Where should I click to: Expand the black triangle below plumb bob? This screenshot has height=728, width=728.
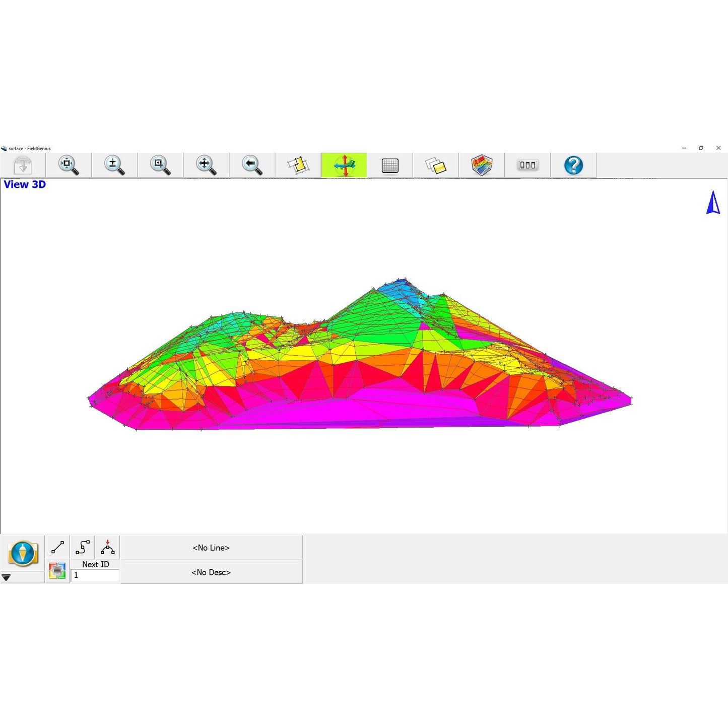pos(7,577)
